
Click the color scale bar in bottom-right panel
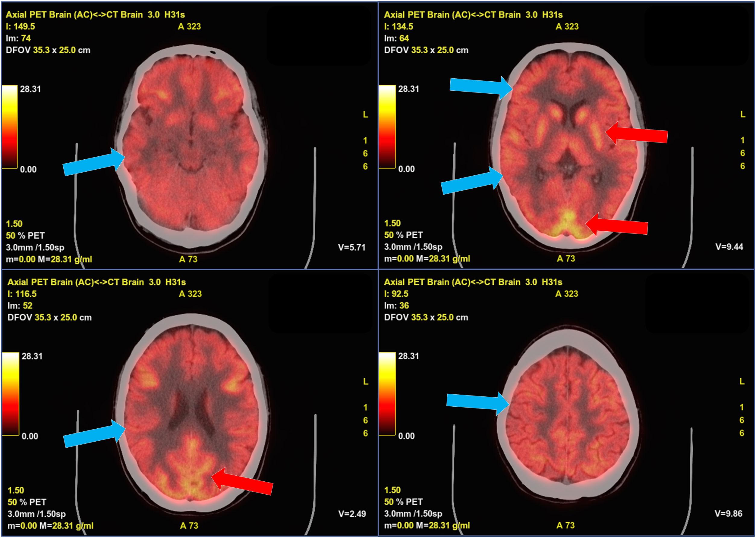click(x=387, y=394)
